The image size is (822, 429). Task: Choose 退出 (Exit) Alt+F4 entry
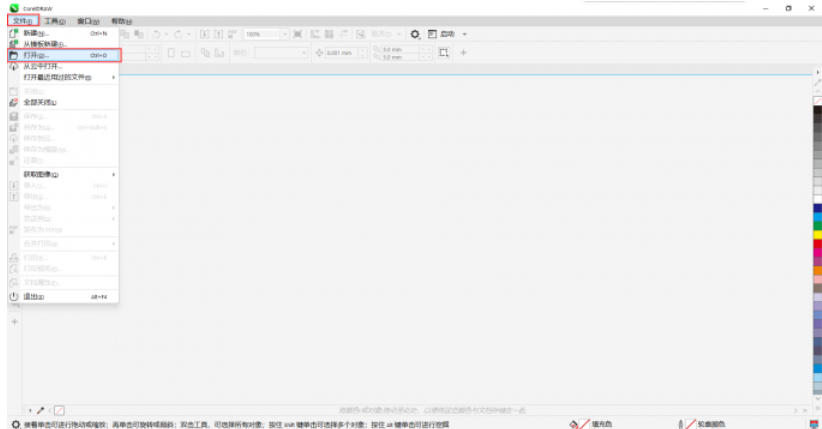63,296
